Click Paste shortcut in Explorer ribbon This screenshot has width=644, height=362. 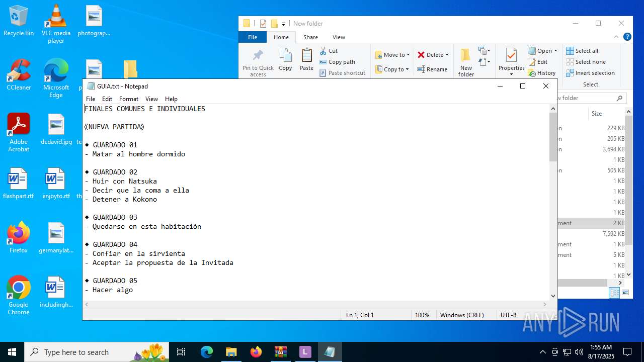[x=343, y=73]
